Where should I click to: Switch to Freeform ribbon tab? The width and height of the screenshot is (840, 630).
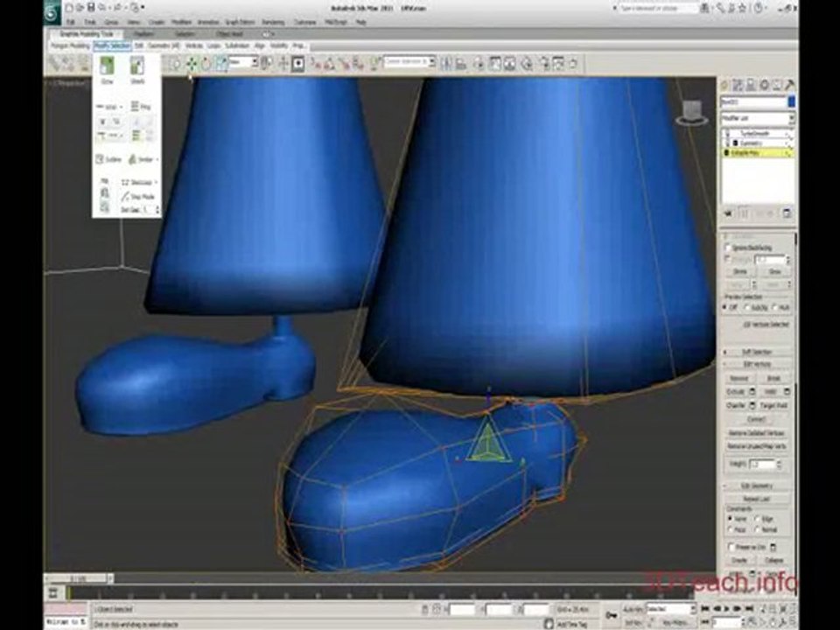[143, 34]
